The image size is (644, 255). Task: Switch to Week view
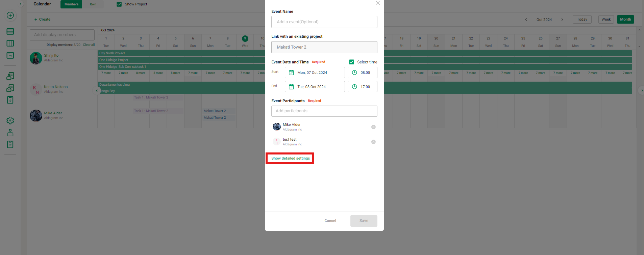tap(606, 20)
